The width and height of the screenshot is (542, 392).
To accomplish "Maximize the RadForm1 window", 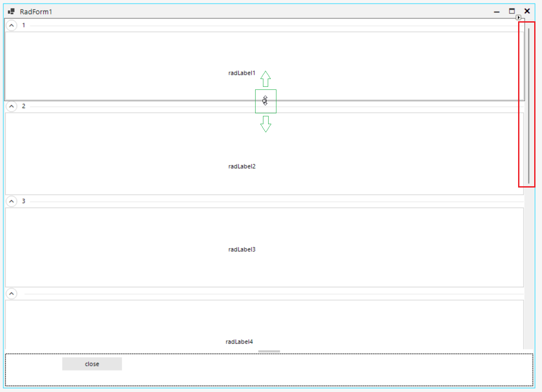I will click(512, 11).
